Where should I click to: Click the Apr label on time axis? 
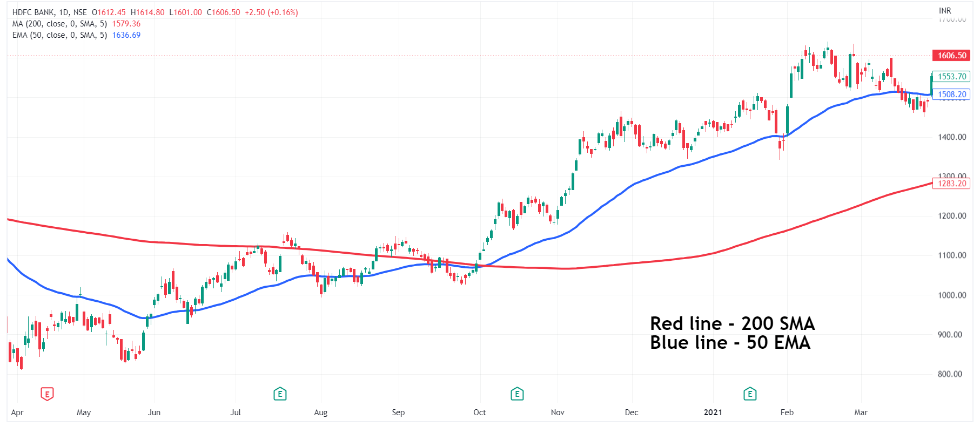17,413
